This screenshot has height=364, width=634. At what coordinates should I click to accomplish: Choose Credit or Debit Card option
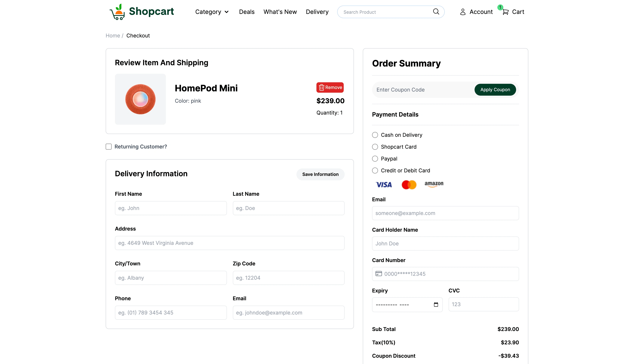(x=375, y=171)
